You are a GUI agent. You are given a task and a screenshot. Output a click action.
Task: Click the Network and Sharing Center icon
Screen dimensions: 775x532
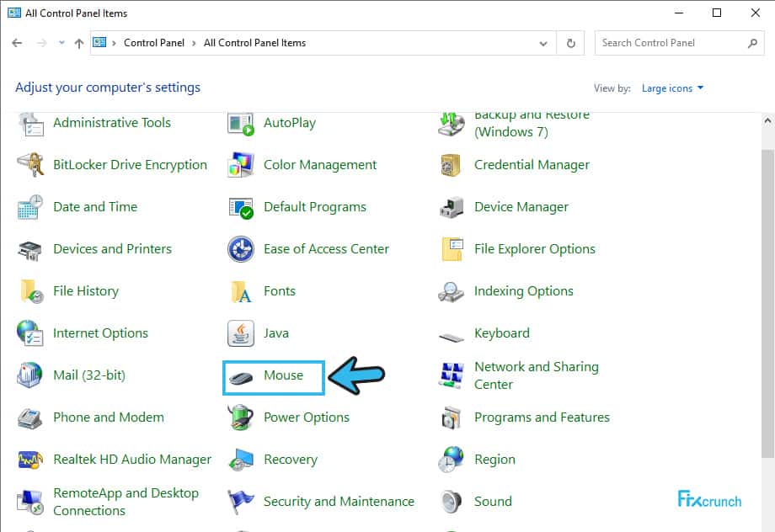pos(451,375)
